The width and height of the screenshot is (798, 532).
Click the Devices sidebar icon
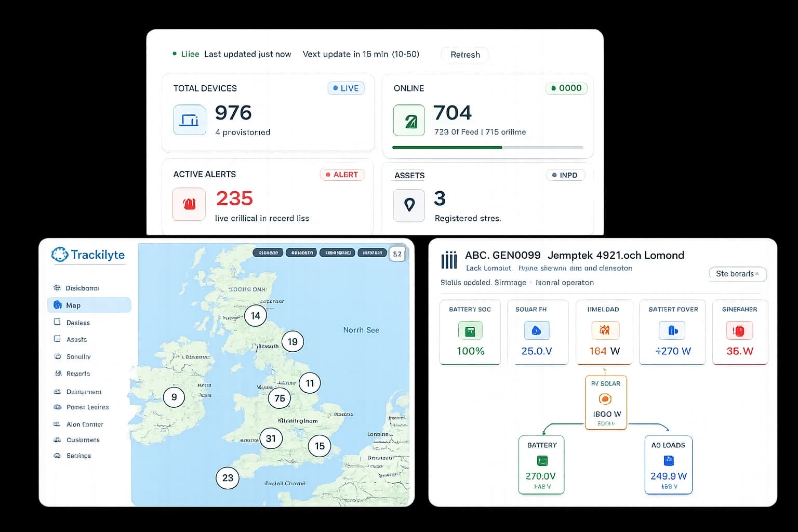(57, 322)
